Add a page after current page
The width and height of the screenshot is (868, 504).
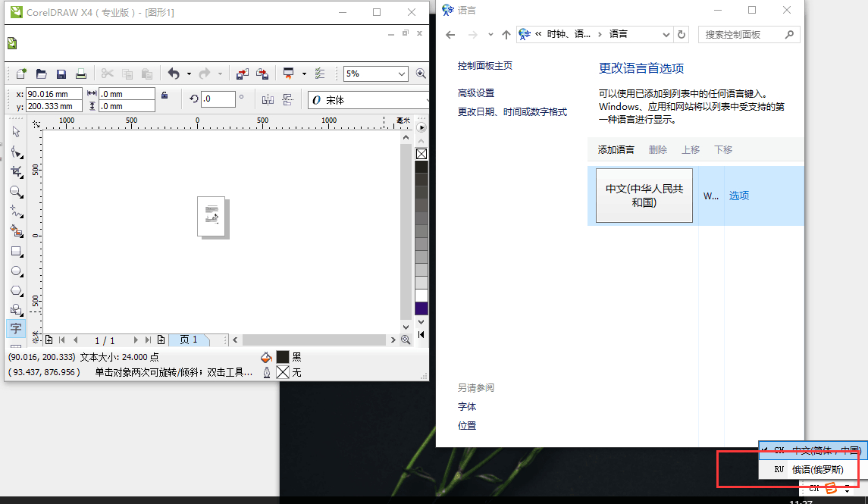[x=161, y=340]
